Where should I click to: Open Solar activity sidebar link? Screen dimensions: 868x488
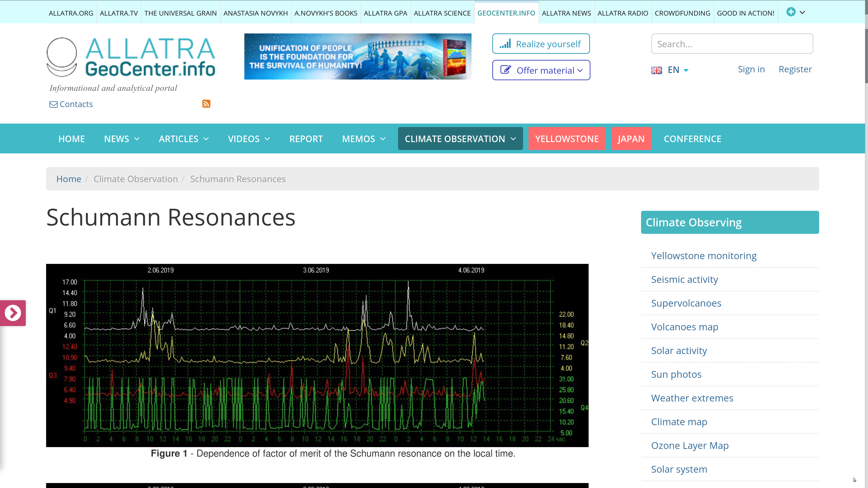point(679,351)
